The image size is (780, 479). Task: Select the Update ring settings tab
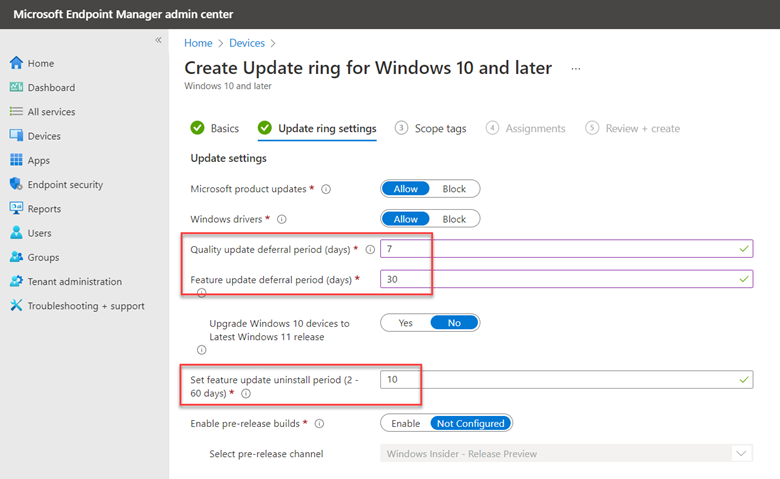(x=317, y=128)
